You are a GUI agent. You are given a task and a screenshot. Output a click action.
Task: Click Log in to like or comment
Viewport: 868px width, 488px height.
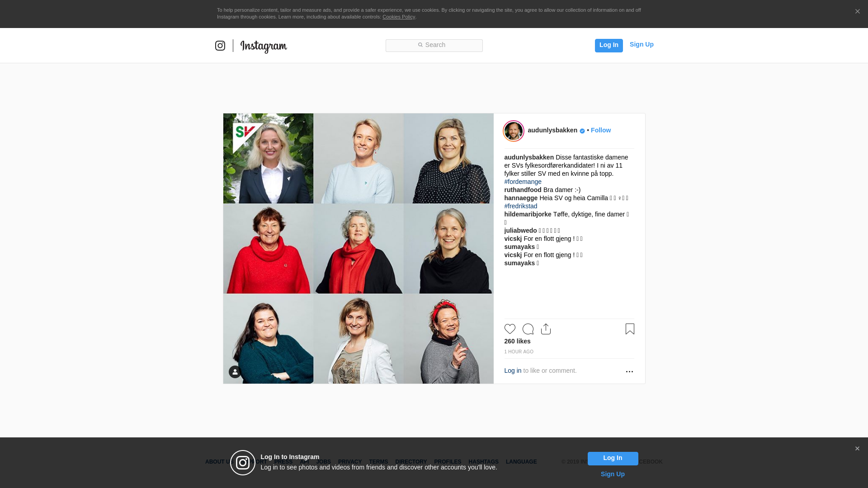coord(513,371)
